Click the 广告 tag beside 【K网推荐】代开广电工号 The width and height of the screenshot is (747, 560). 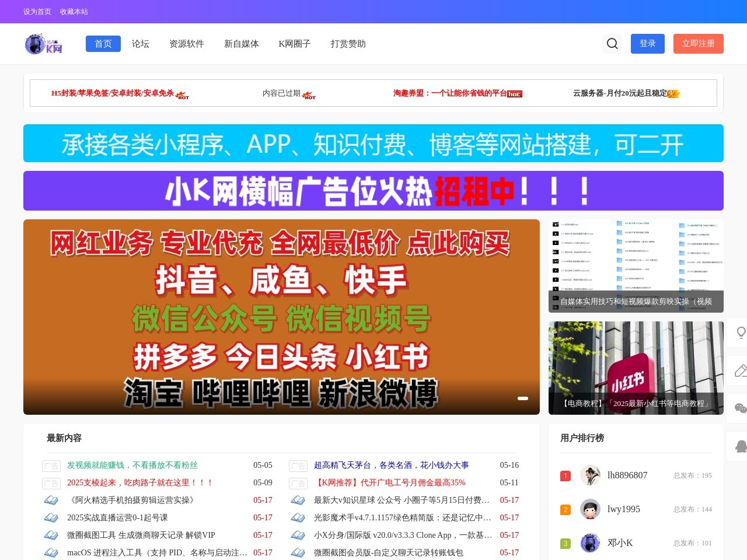point(298,483)
